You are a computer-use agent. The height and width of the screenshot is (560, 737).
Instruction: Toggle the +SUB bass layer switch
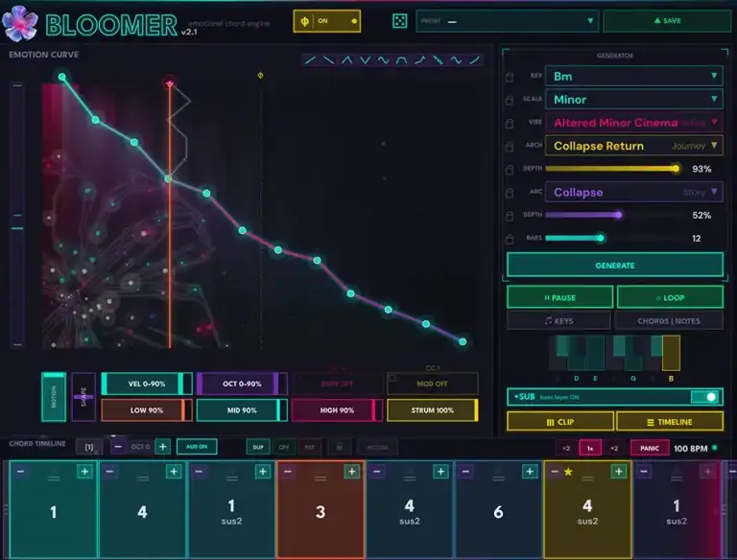click(x=705, y=397)
